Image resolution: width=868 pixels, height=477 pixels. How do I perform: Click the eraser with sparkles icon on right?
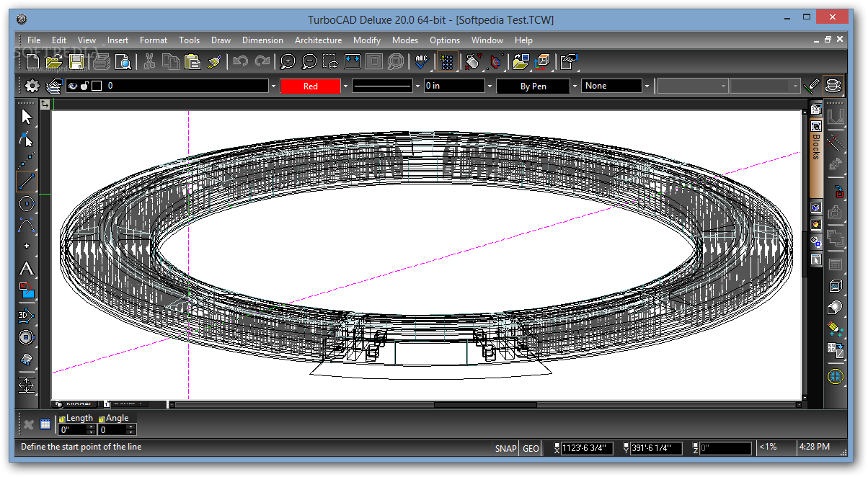tap(836, 329)
